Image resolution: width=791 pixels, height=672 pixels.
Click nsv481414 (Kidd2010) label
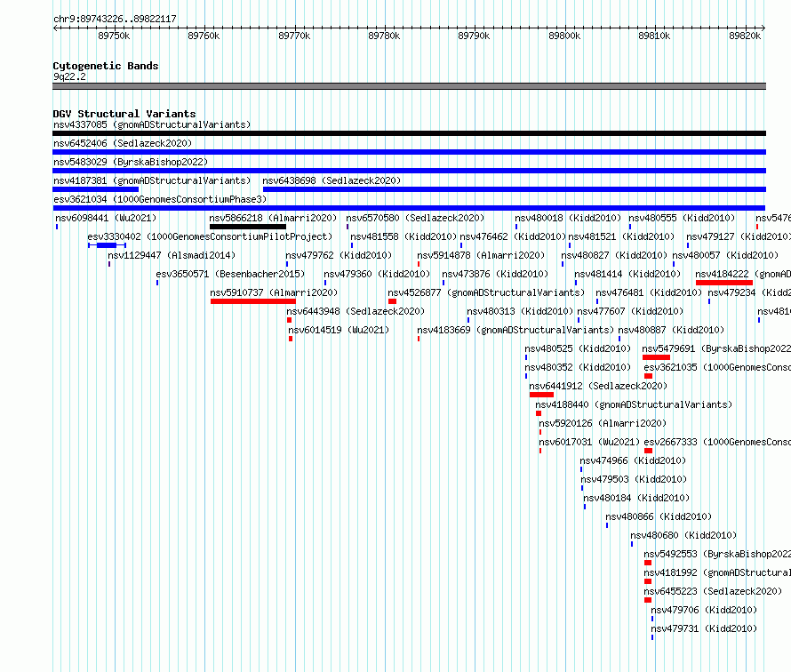pos(627,274)
